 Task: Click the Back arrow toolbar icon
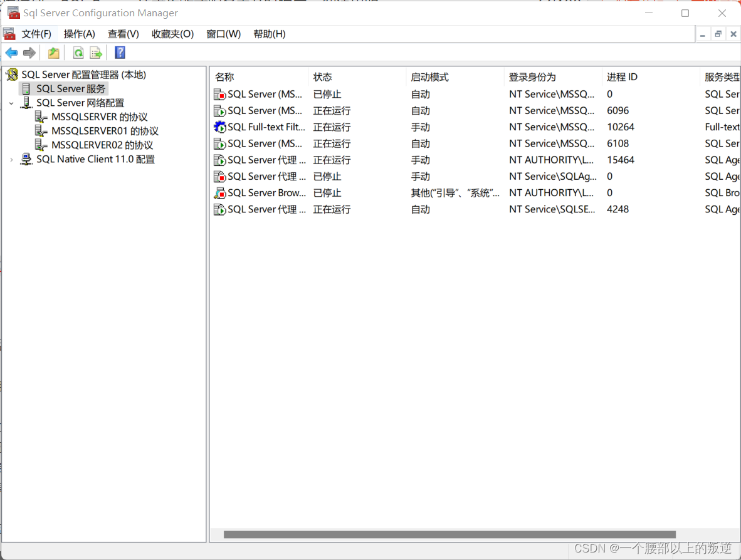point(11,53)
